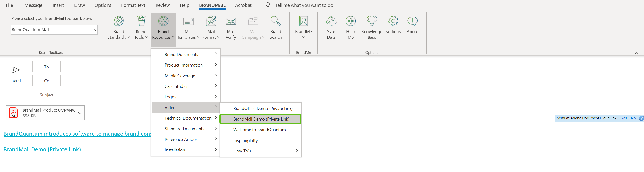Viewport: 644px width, 172px height.
Task: Expand the BrandMail Product Overview attachment menu
Action: (80, 113)
